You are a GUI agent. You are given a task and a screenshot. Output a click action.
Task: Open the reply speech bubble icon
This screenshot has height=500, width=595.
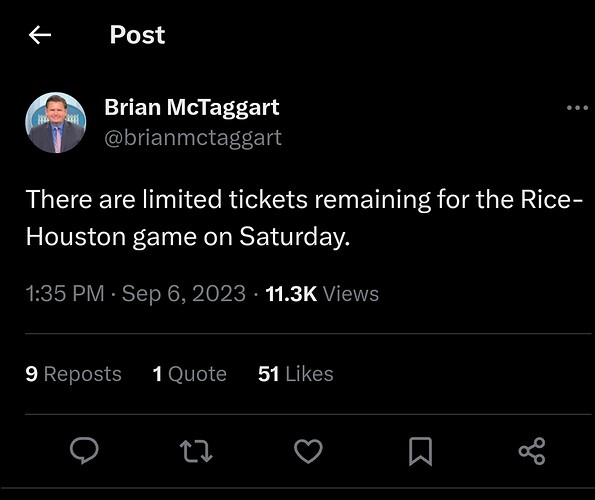point(84,451)
